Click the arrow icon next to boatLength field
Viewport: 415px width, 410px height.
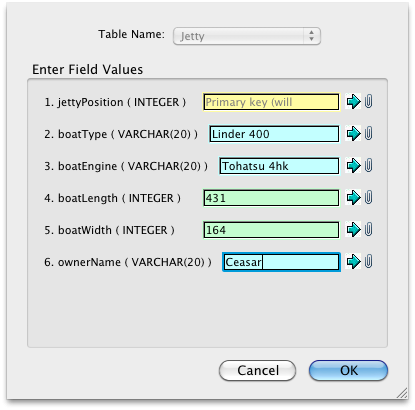(x=353, y=197)
